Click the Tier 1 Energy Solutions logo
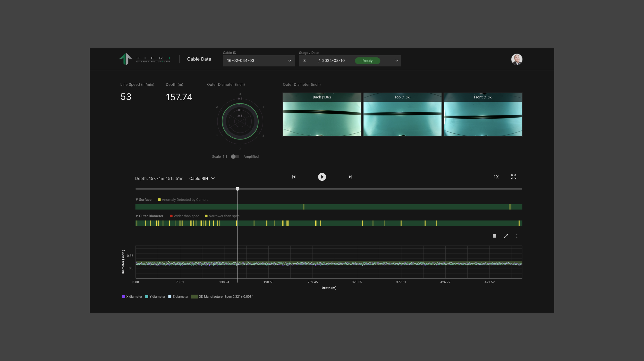 pos(144,59)
